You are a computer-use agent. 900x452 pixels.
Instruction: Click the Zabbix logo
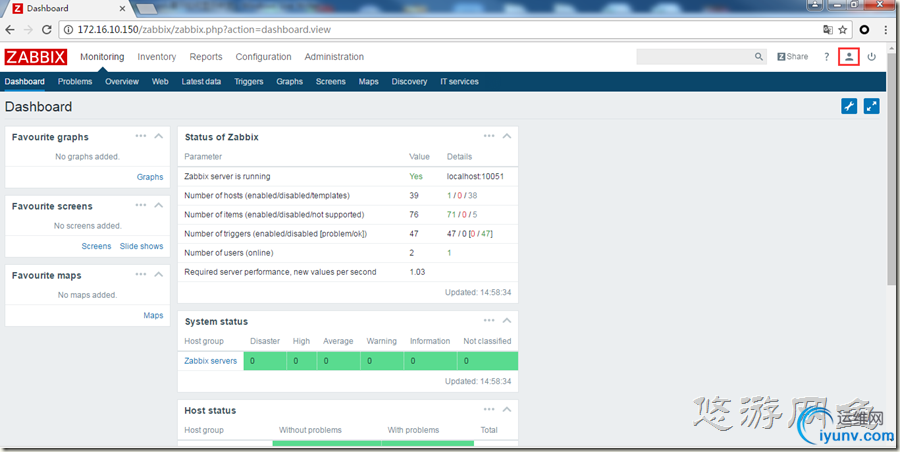36,57
